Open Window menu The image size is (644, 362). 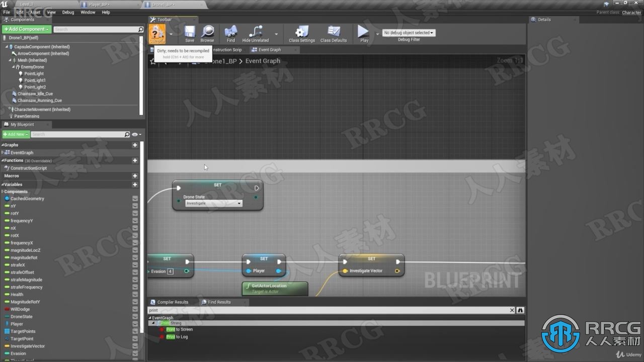(x=88, y=12)
